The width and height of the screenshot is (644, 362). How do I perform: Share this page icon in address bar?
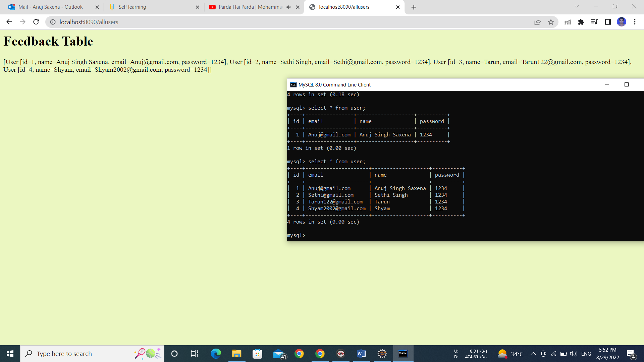[537, 22]
